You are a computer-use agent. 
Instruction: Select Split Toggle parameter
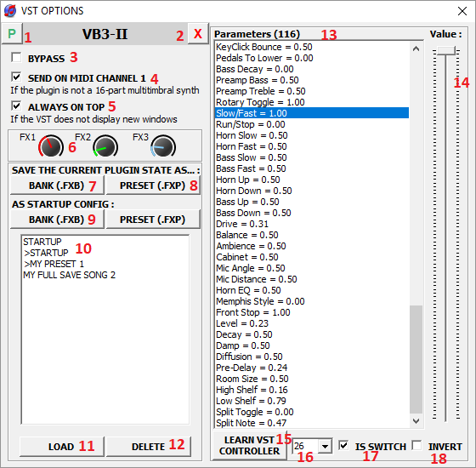click(x=312, y=412)
